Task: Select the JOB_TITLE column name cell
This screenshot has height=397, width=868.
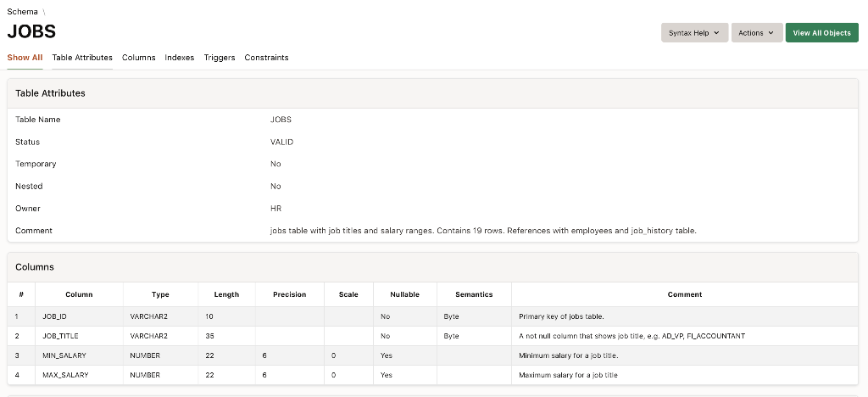Action: coord(79,336)
